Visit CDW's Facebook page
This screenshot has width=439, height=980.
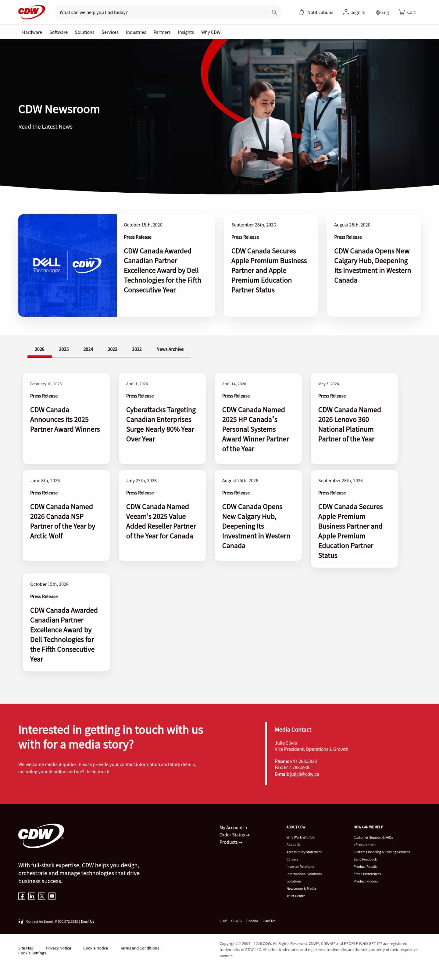(x=22, y=896)
